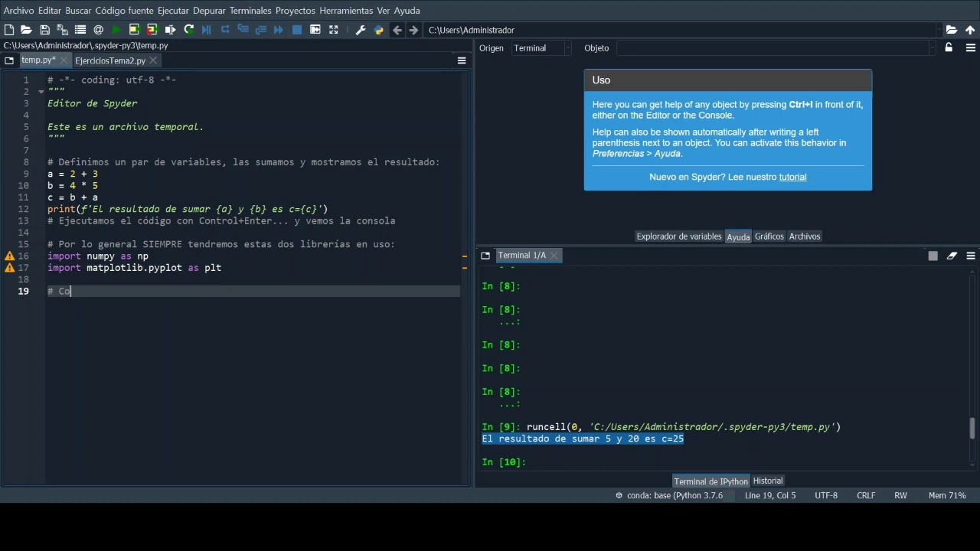
Task: Open Preferences with the wrench icon
Action: [x=361, y=30]
